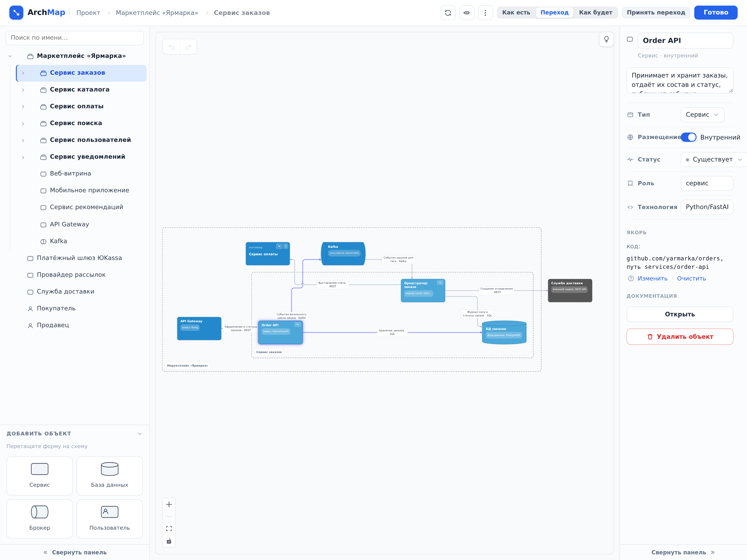
Task: Toggle the canvas lock icon
Action: tap(169, 541)
